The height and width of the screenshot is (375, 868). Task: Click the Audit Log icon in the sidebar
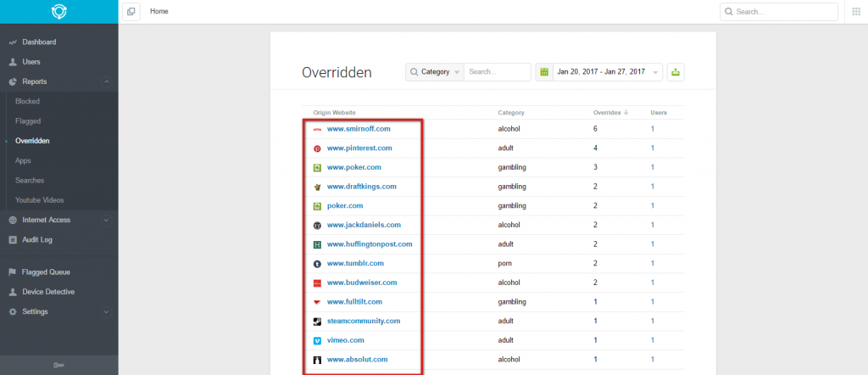(x=13, y=240)
